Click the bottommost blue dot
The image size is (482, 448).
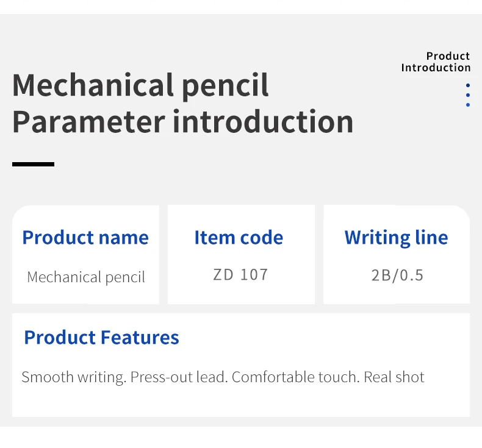click(468, 105)
